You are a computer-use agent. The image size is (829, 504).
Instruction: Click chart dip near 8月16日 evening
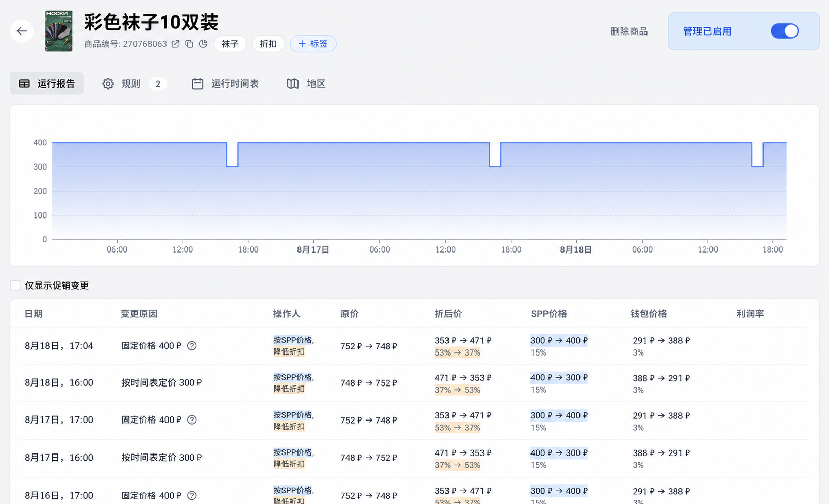click(x=233, y=155)
